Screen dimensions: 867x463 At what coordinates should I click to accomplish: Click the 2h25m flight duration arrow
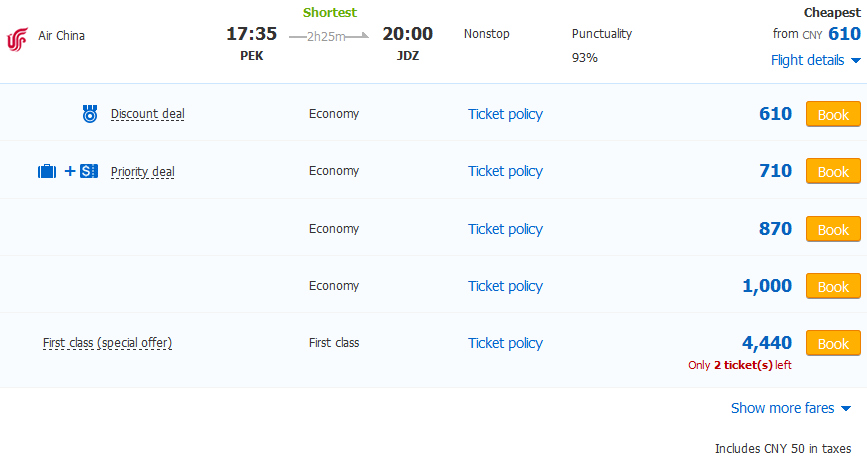[x=328, y=36]
